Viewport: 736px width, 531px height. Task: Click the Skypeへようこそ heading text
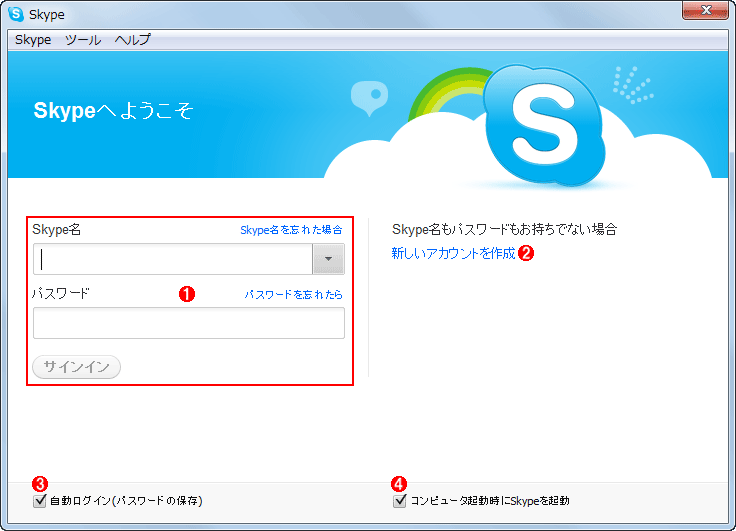pos(113,111)
